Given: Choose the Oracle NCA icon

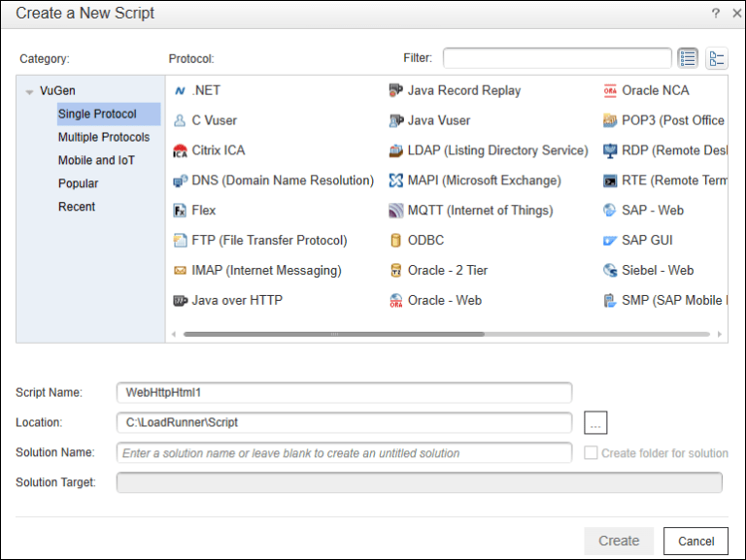Looking at the screenshot, I should click(x=610, y=90).
